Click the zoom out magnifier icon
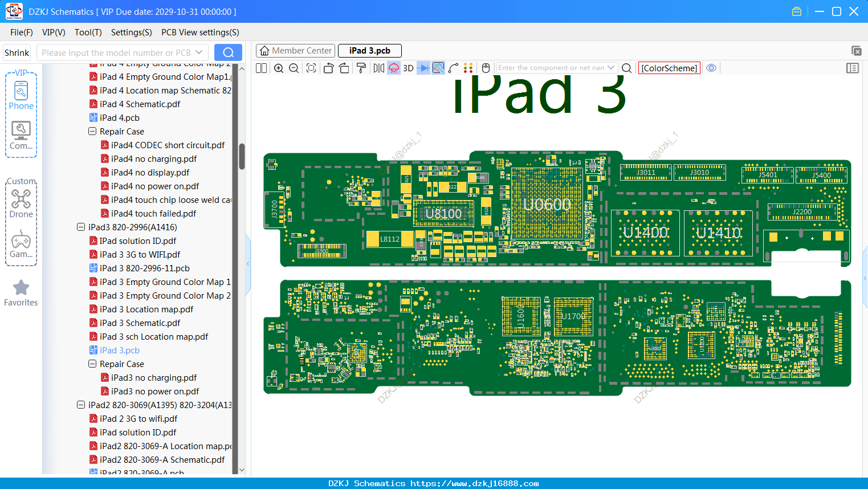This screenshot has width=868, height=489. [294, 68]
